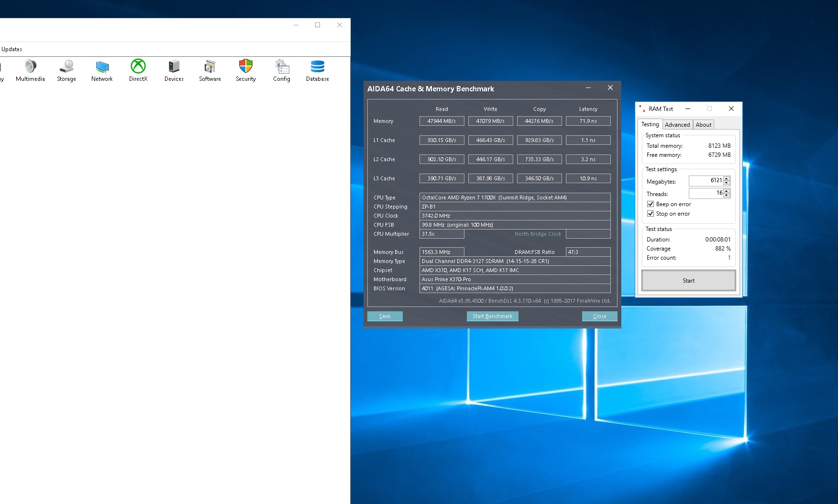Click the L2 Cache Copy 735.33 GB/s value
The image size is (838, 504).
point(540,159)
